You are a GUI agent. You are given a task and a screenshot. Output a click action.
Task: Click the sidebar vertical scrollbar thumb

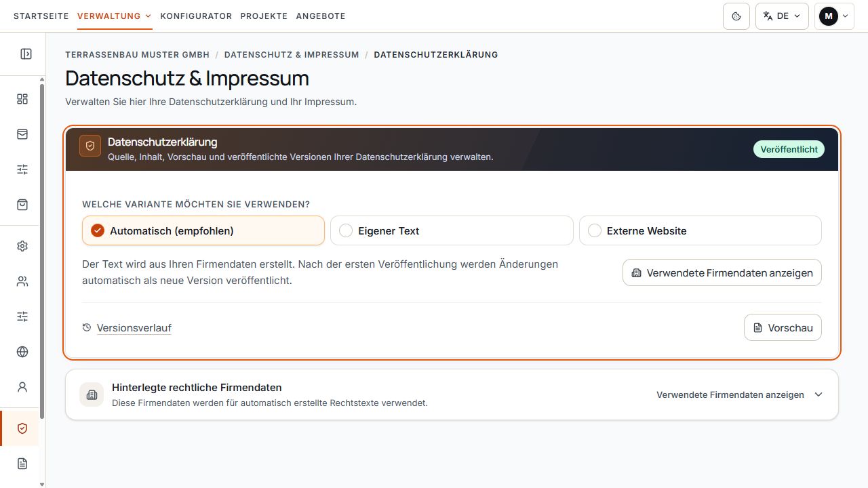pos(42,251)
